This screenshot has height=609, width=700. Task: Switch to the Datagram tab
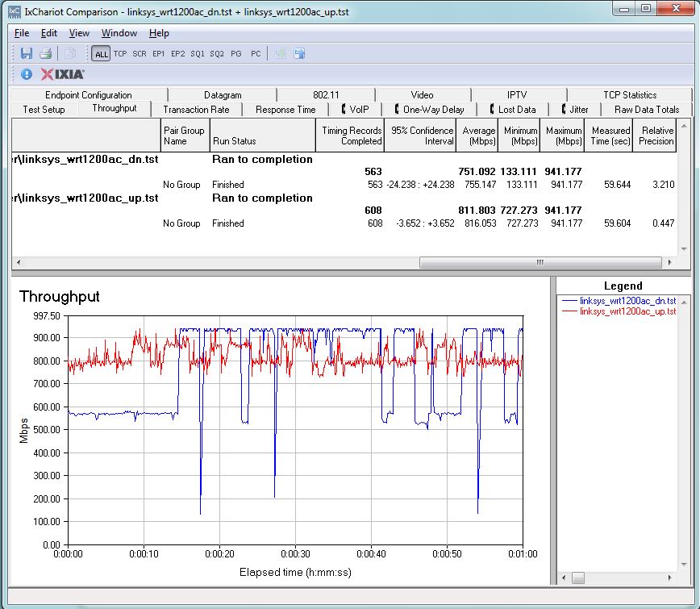(x=223, y=95)
